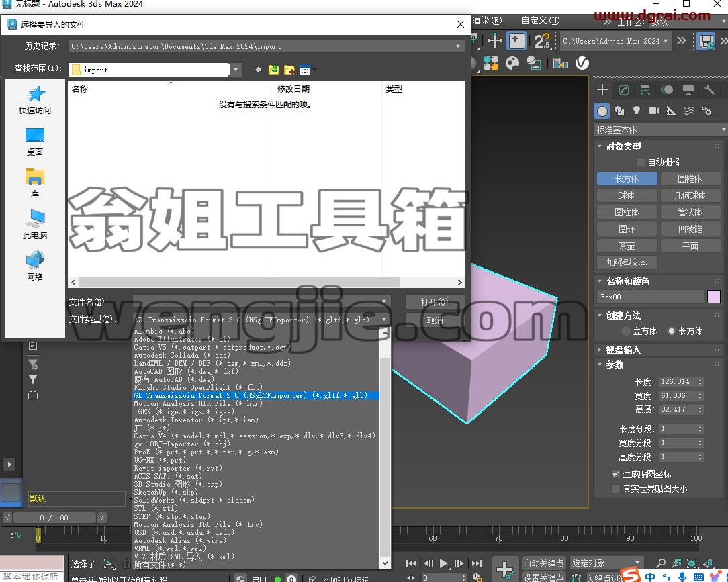Select the box creation method radio
This screenshot has height=582, width=728.
(671, 331)
